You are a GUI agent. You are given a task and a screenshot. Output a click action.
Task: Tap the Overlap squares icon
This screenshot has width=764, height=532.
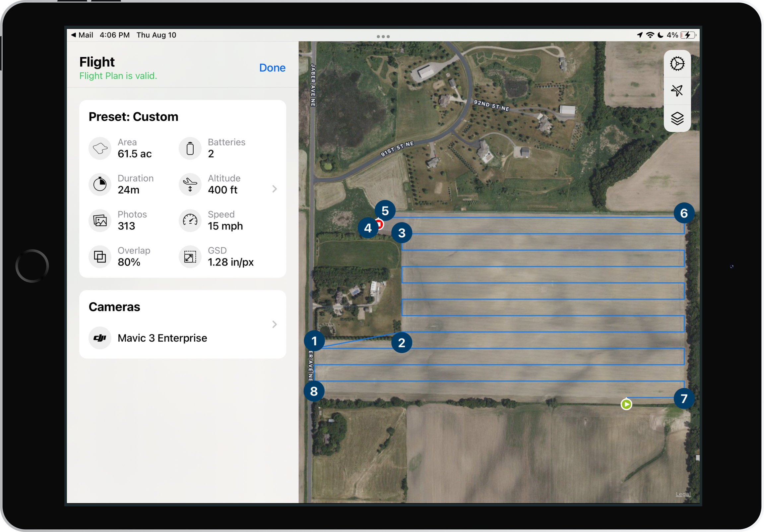click(100, 257)
